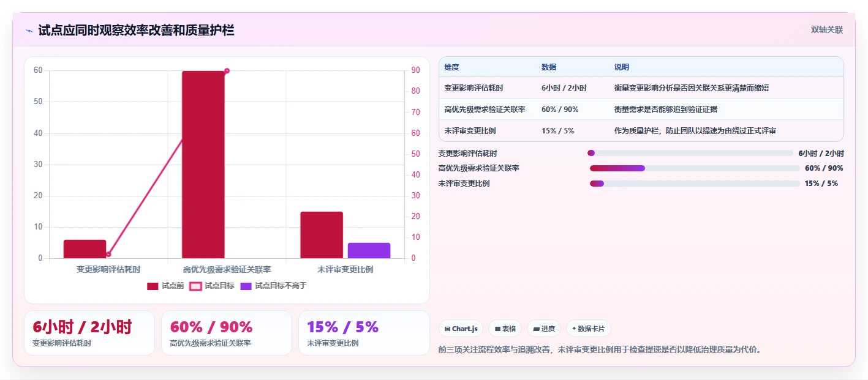This screenshot has width=868, height=380.
Task: Click x-axis label 高优先级需求验证关联率
Action: click(x=227, y=269)
